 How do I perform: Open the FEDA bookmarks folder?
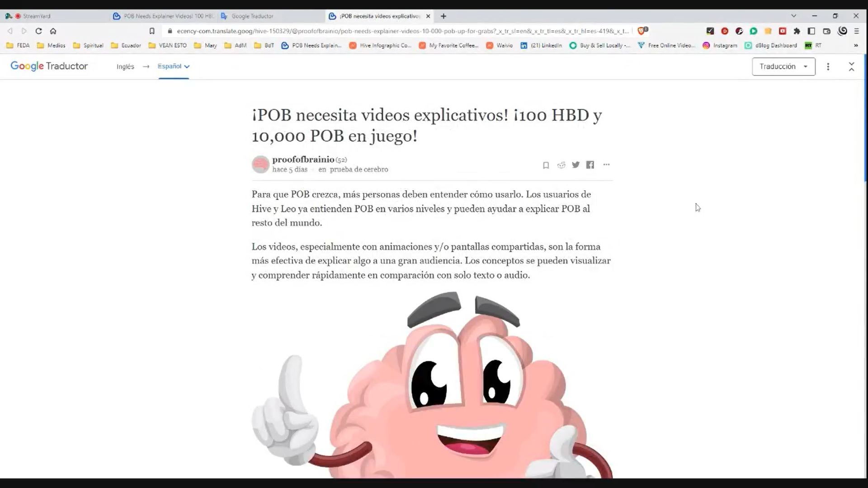(18, 45)
